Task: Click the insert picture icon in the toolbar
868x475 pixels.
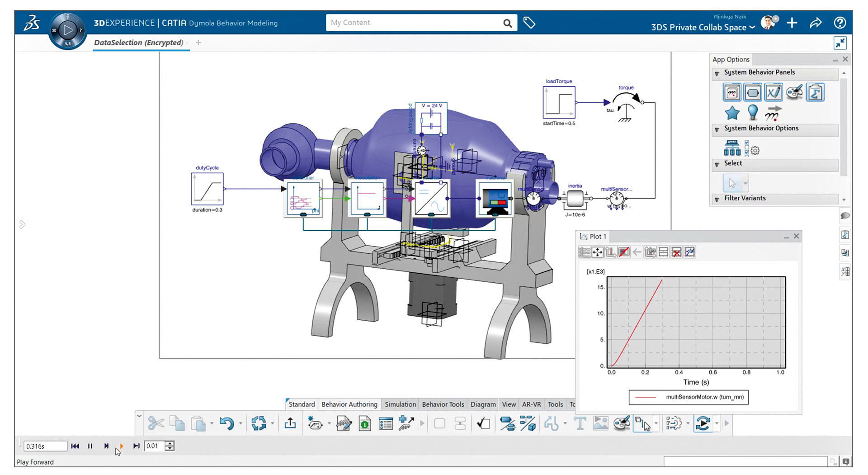Action: 601,423
